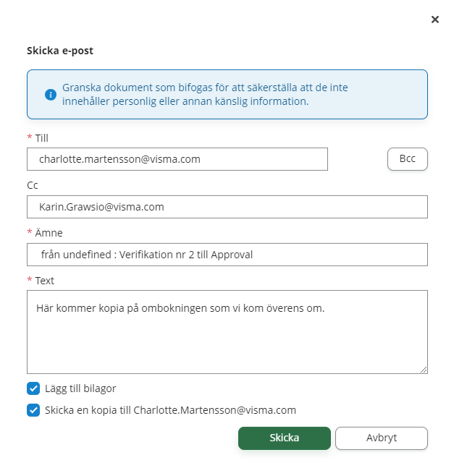Click the Granska dokument info banner text
454x476 pixels.
pos(205,94)
